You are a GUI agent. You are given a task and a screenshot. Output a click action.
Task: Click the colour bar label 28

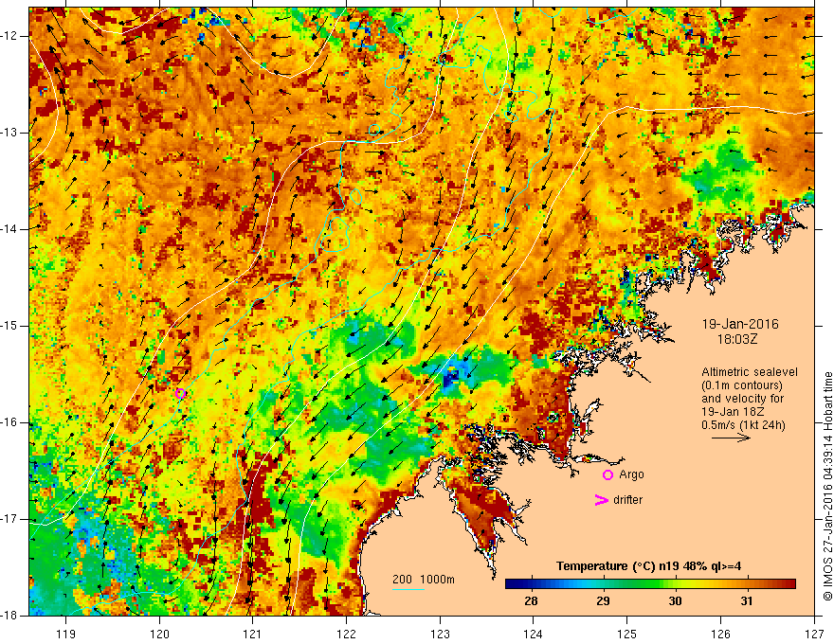531,601
